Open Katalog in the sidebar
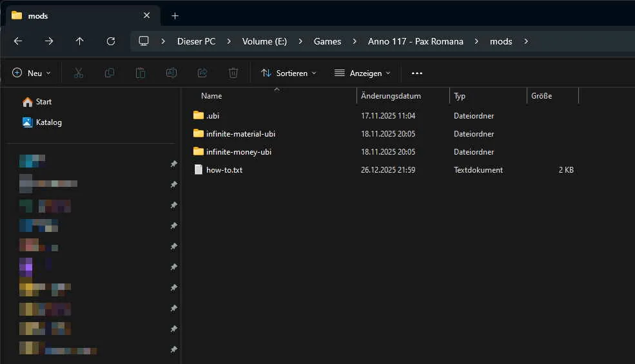The height and width of the screenshot is (364, 635). click(49, 122)
